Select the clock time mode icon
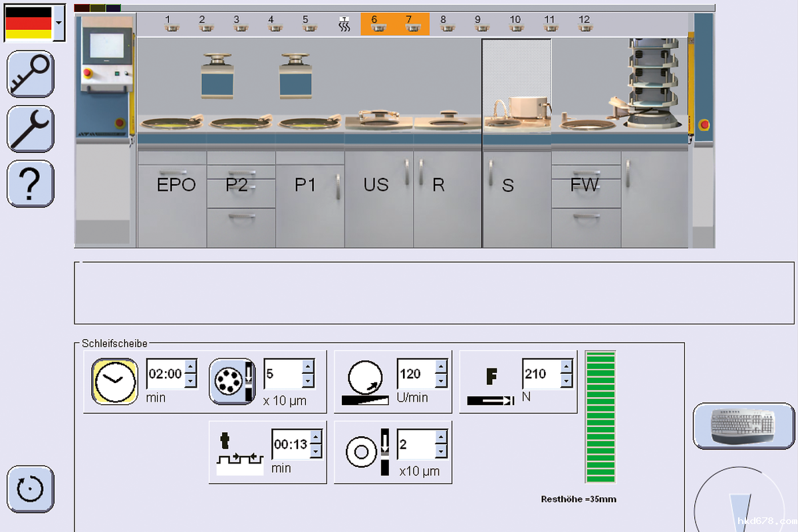 115,381
